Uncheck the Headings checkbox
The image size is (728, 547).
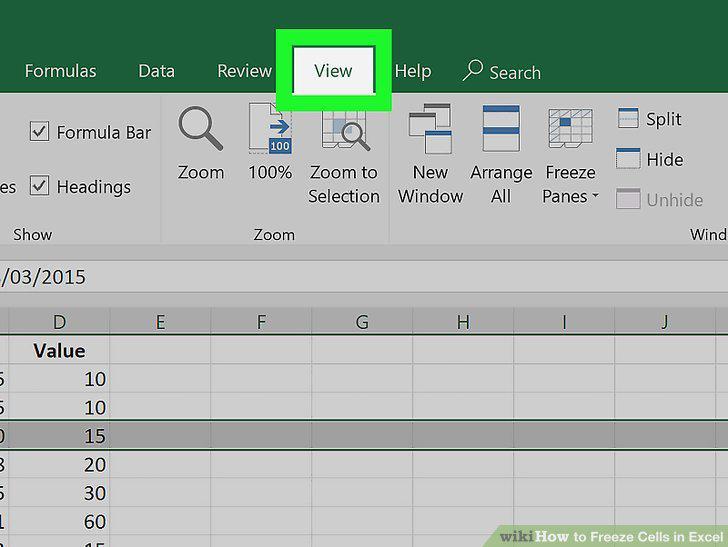39,186
